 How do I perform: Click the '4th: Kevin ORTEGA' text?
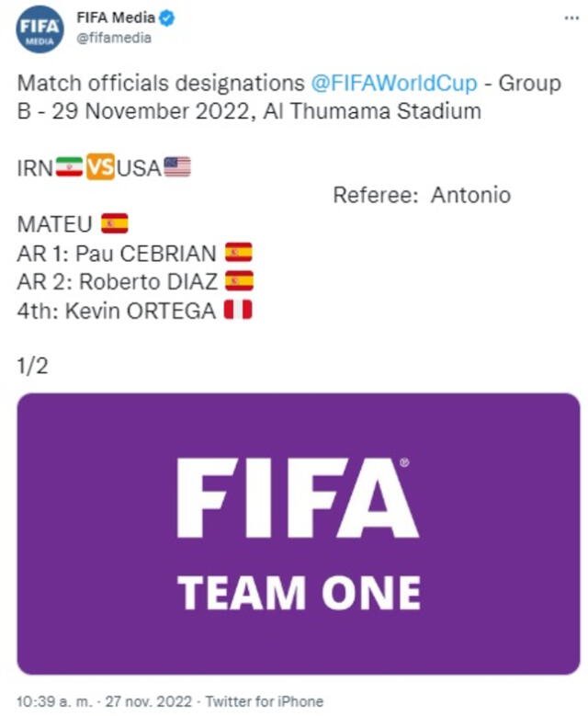116,311
